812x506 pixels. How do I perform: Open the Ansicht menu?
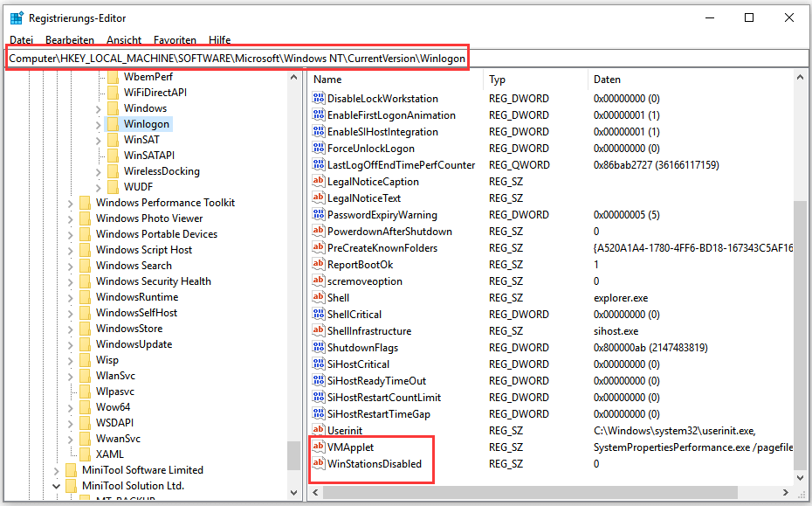pyautogui.click(x=123, y=39)
